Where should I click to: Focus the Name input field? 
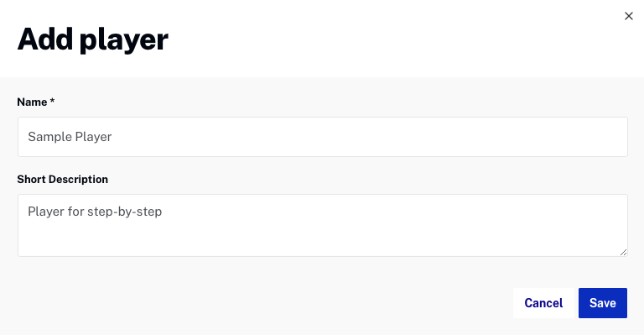pyautogui.click(x=322, y=137)
